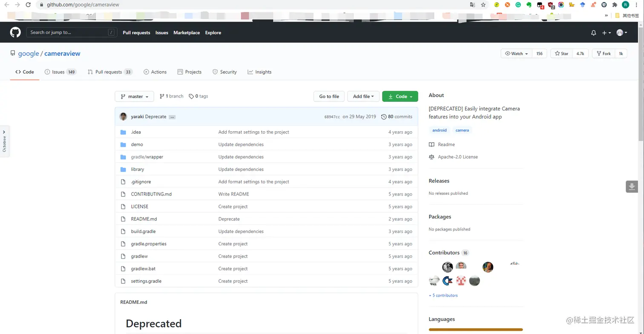
Task: View the 1 branch link
Action: pos(171,96)
